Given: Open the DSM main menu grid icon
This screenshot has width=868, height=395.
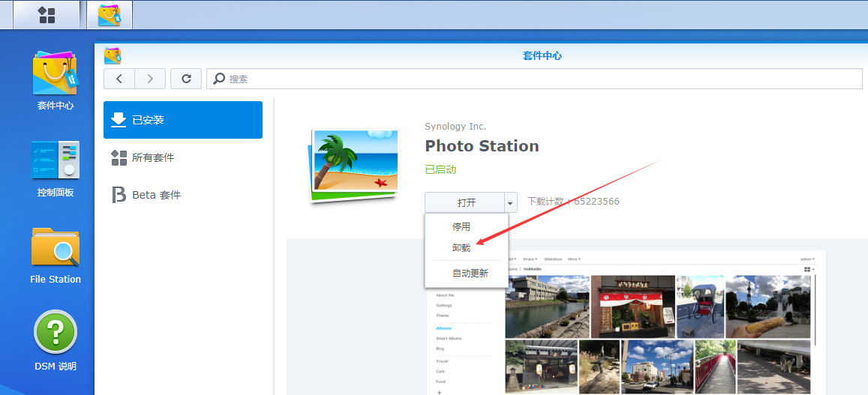Looking at the screenshot, I should 47,15.
